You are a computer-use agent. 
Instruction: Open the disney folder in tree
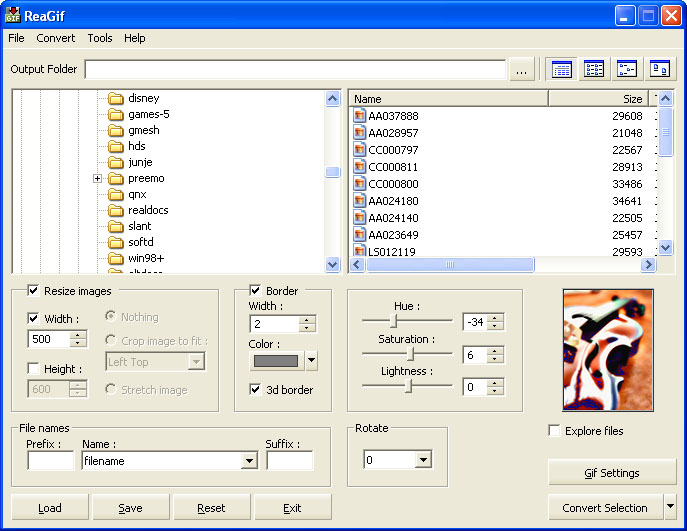143,98
